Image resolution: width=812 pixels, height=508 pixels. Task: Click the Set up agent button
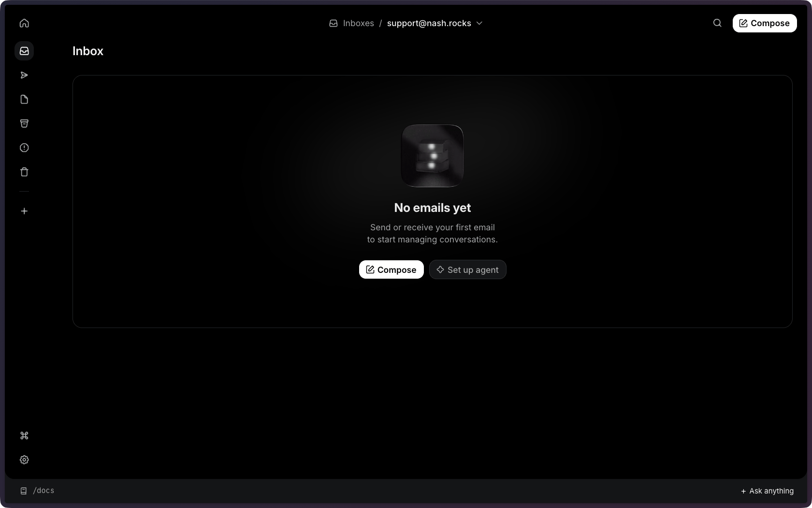click(x=467, y=269)
